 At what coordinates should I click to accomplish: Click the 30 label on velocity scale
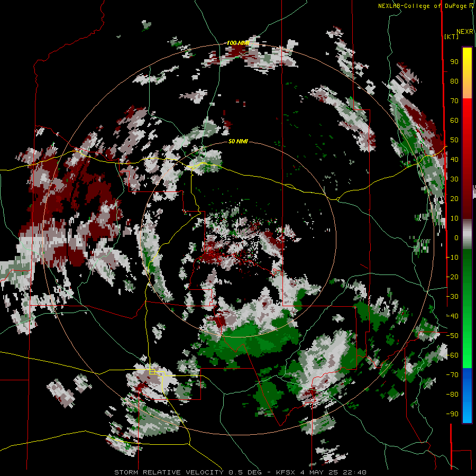point(454,179)
